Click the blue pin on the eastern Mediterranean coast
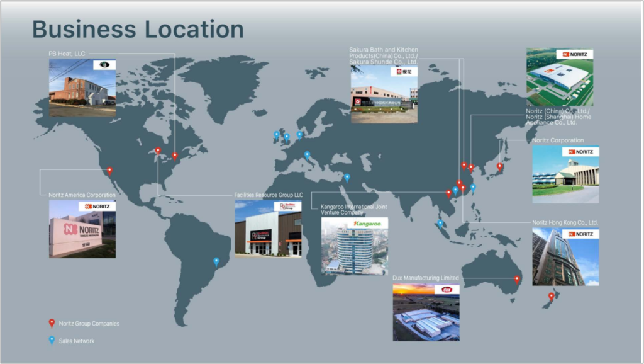The height and width of the screenshot is (364, 644). 347,178
